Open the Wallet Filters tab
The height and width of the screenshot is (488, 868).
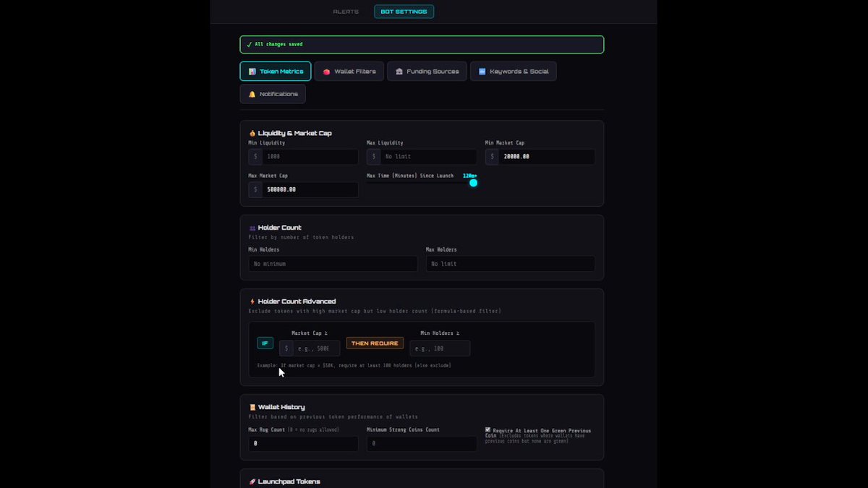[x=349, y=71]
